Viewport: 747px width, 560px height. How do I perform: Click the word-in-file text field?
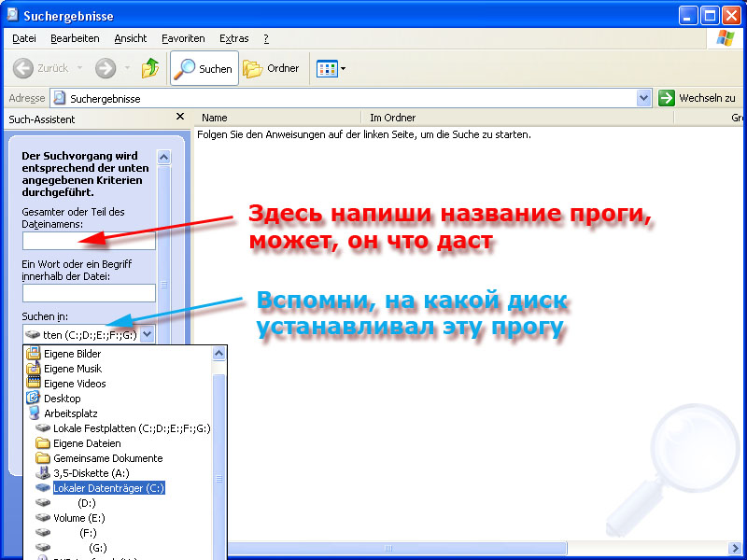point(89,293)
